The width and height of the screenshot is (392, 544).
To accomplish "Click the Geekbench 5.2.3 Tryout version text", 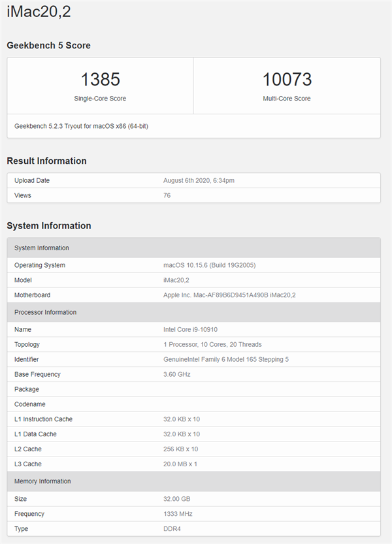I will click(x=81, y=126).
